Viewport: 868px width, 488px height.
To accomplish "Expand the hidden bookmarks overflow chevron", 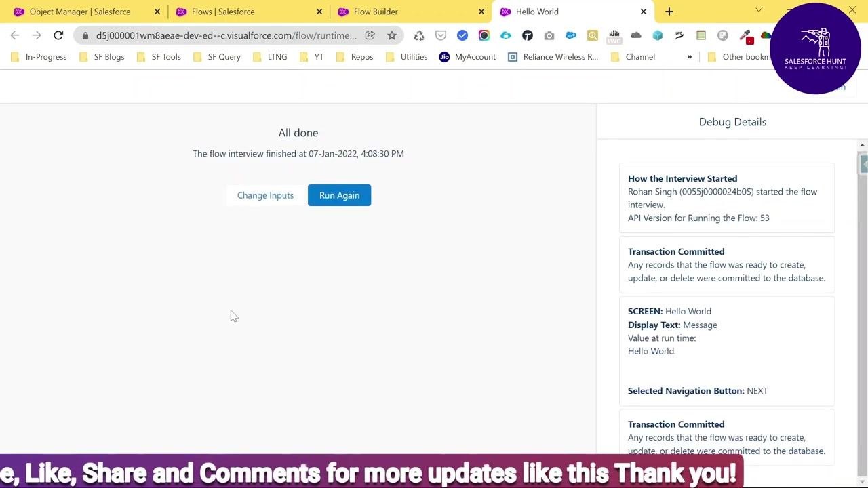I will click(x=689, y=57).
